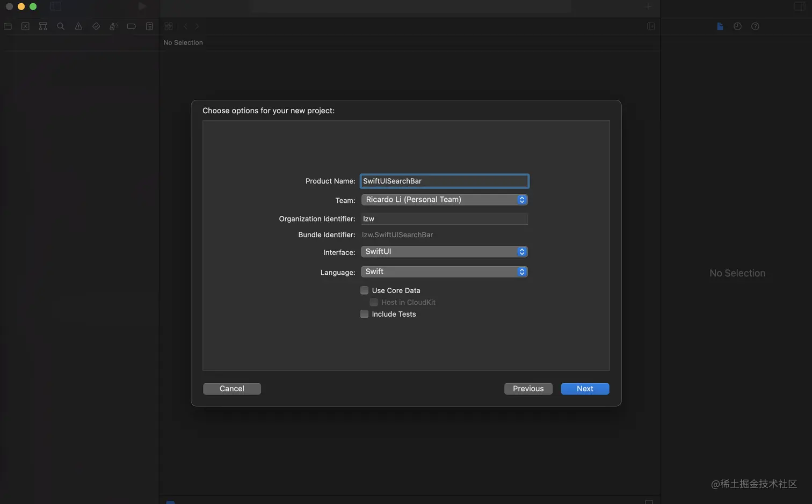Open the Find navigator magnifier icon
This screenshot has width=812, height=504.
61,26
